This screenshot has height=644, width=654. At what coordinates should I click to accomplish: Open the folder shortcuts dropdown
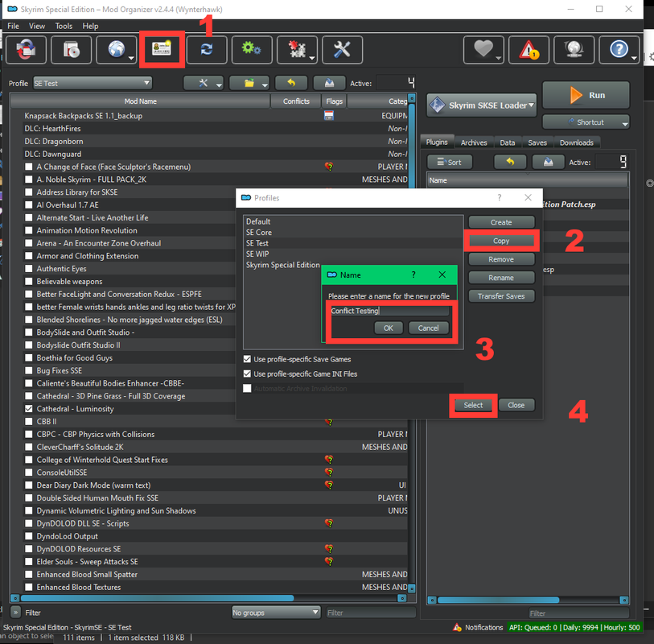pos(249,83)
